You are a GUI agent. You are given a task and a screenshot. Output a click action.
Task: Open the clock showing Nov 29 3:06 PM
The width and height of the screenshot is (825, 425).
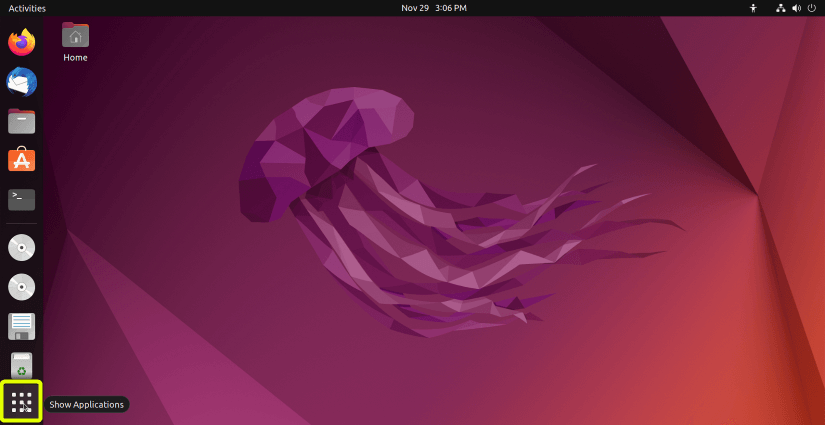434,8
